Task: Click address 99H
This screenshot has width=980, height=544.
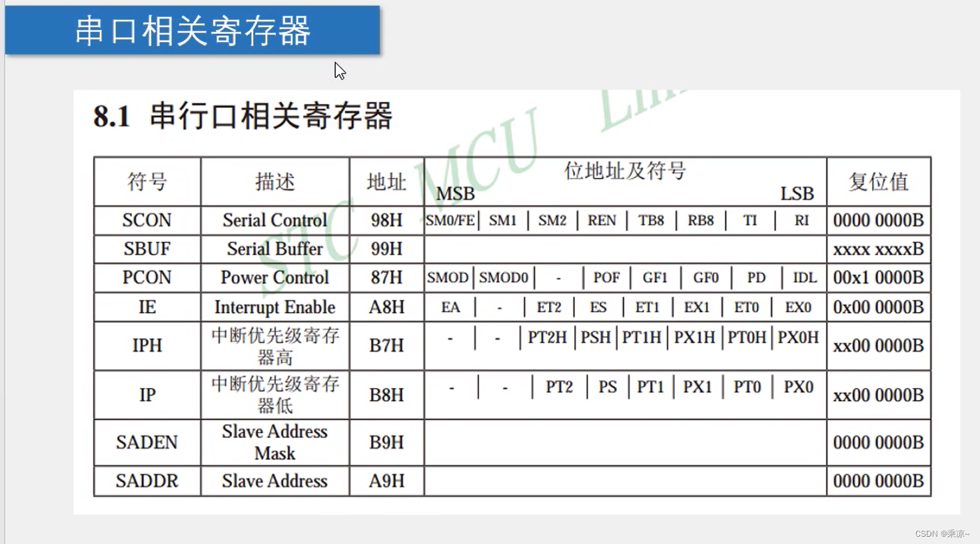Action: tap(386, 249)
